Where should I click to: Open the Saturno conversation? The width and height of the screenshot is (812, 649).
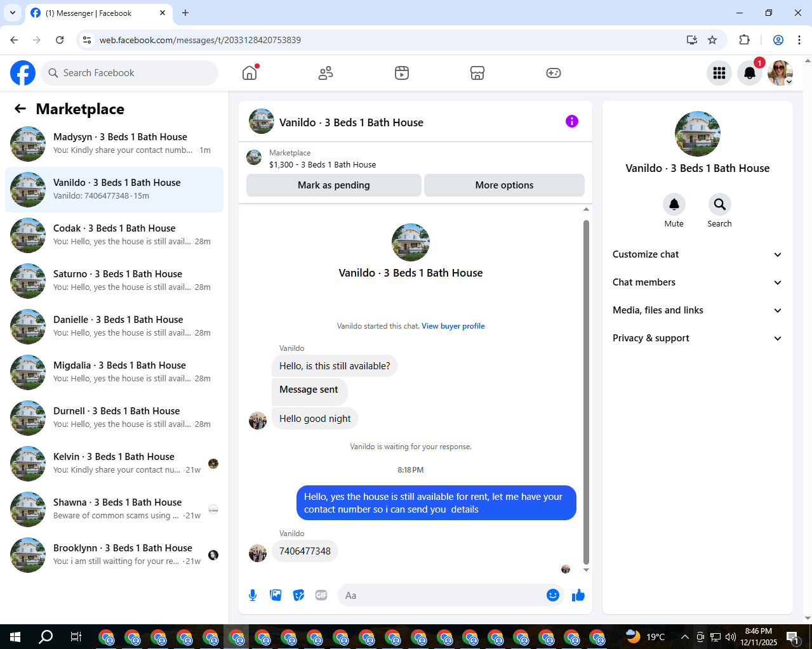[114, 281]
